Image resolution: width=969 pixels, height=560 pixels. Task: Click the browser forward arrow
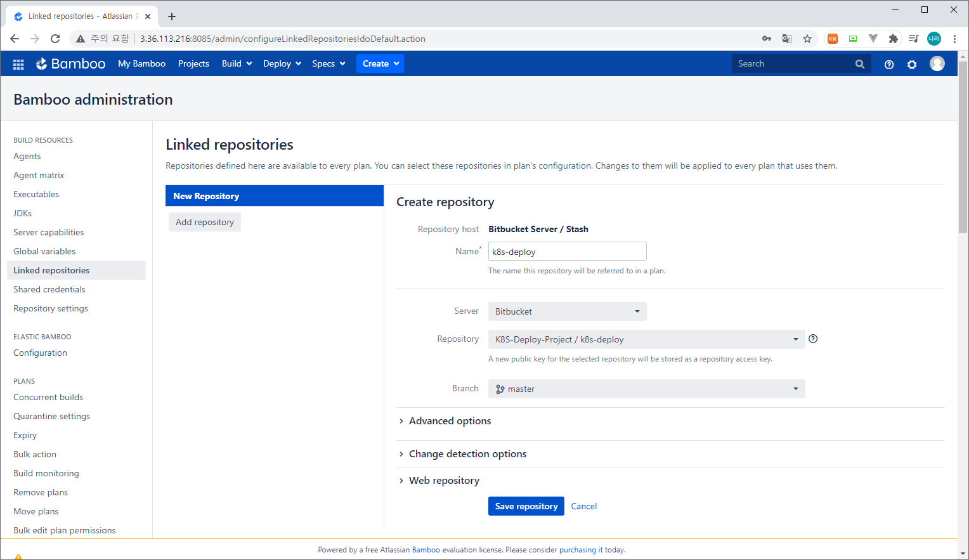(35, 39)
